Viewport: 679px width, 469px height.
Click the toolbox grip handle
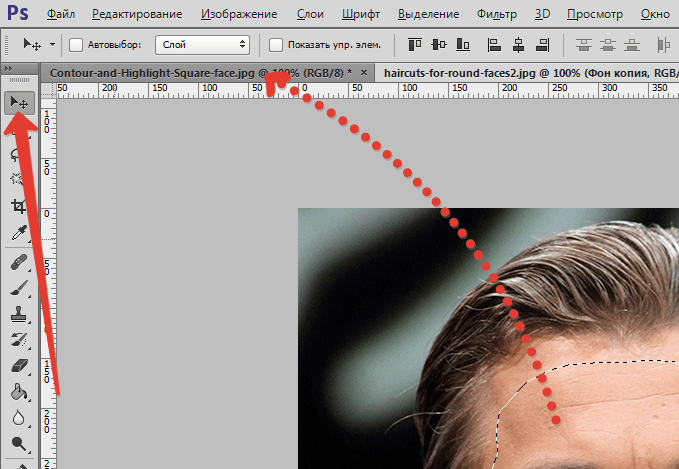[19, 80]
